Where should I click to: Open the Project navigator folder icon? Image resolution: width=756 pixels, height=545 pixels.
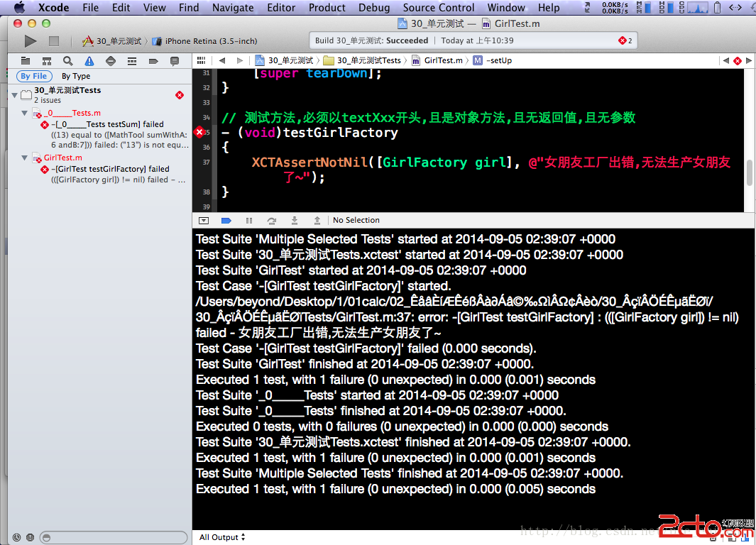26,61
